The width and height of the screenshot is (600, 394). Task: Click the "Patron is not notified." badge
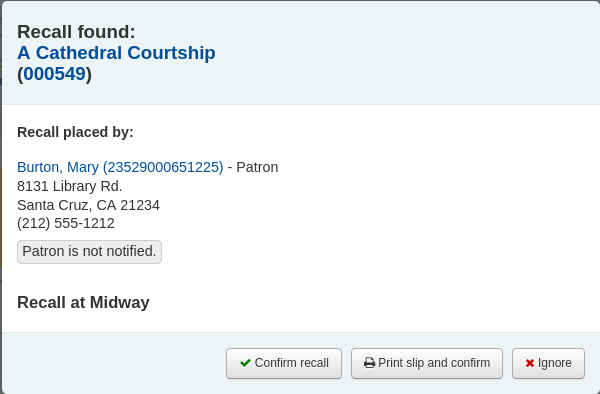pos(89,252)
